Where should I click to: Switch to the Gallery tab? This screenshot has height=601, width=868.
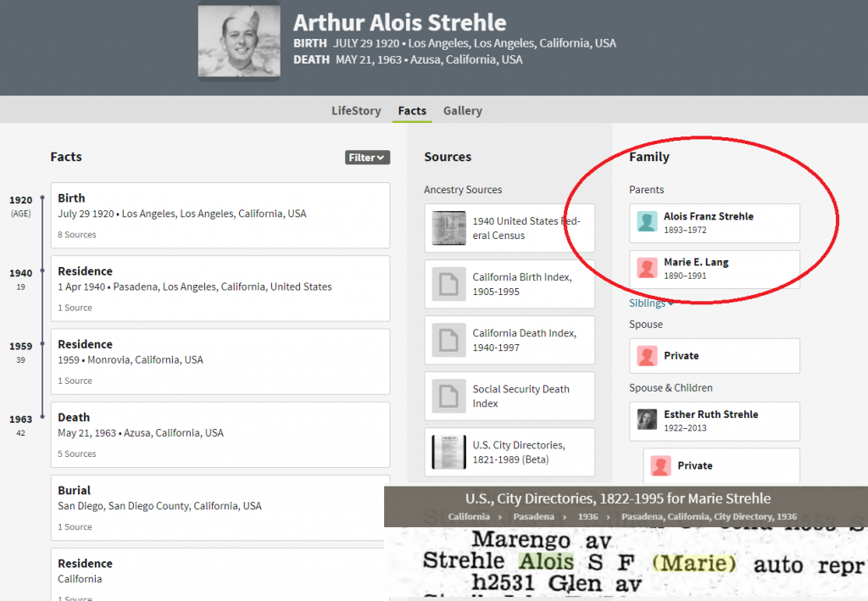pos(462,111)
